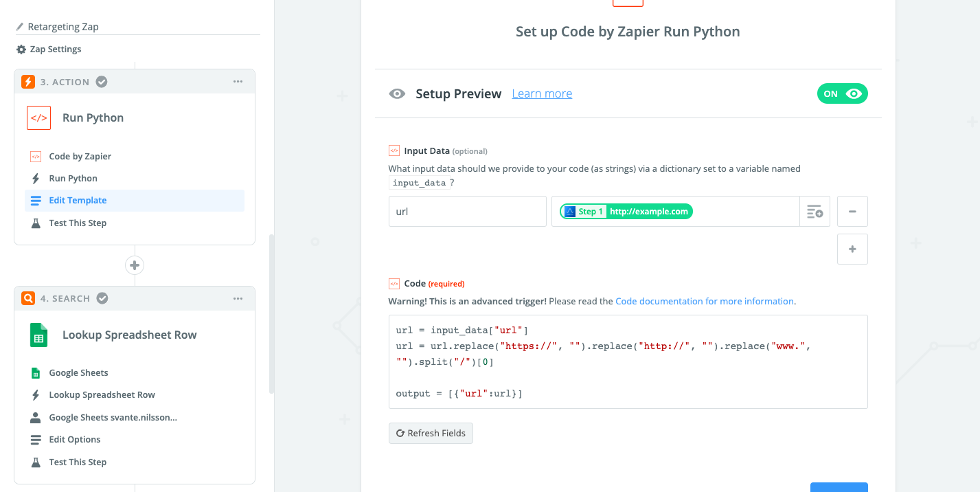This screenshot has width=980, height=492.
Task: Select Run Python action row in step 3
Action: point(135,178)
